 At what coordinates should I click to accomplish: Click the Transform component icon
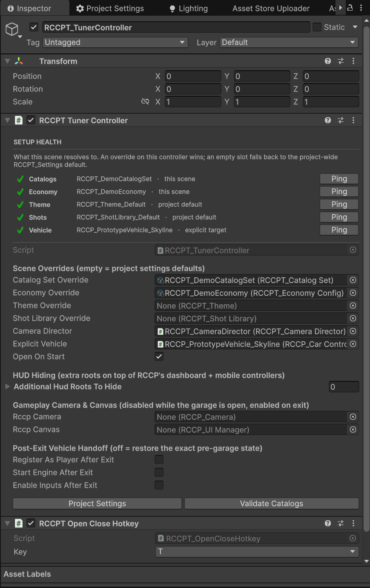pyautogui.click(x=19, y=61)
